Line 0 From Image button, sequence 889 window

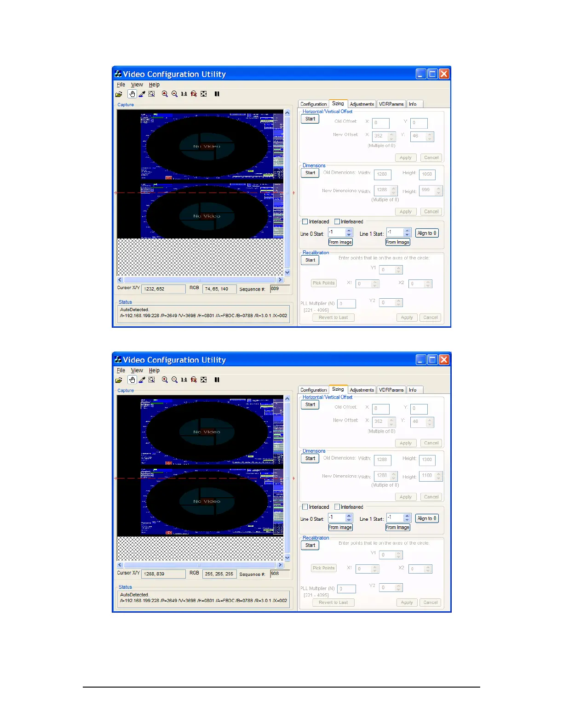pyautogui.click(x=340, y=242)
